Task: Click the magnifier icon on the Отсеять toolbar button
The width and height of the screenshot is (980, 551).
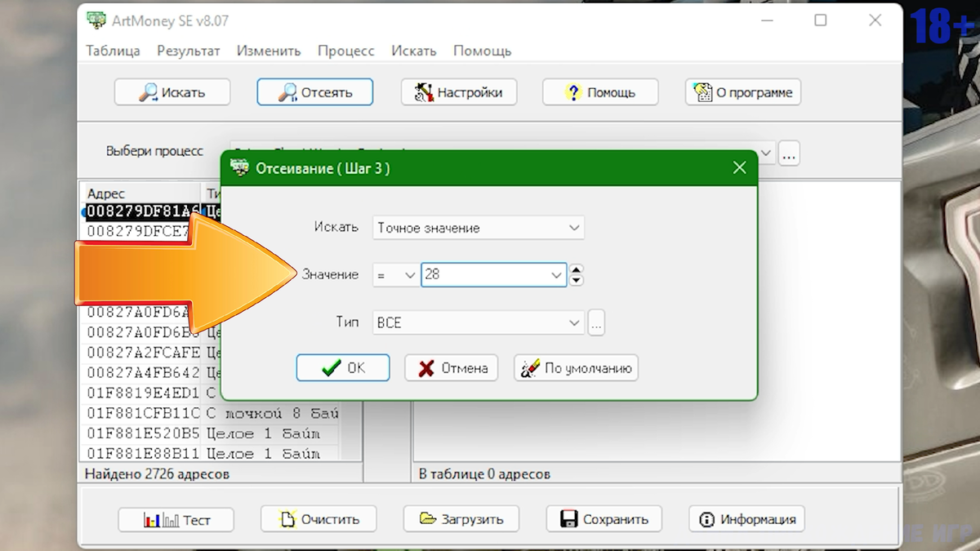Action: click(x=287, y=92)
